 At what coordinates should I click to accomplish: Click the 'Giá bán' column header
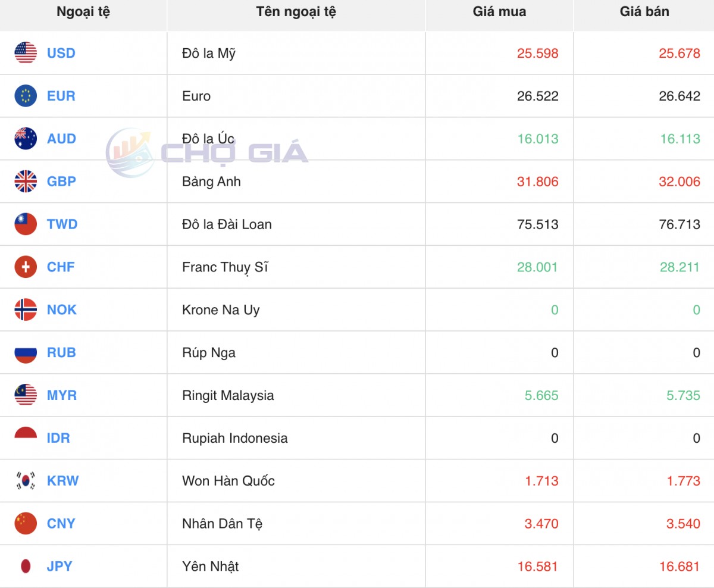point(644,12)
